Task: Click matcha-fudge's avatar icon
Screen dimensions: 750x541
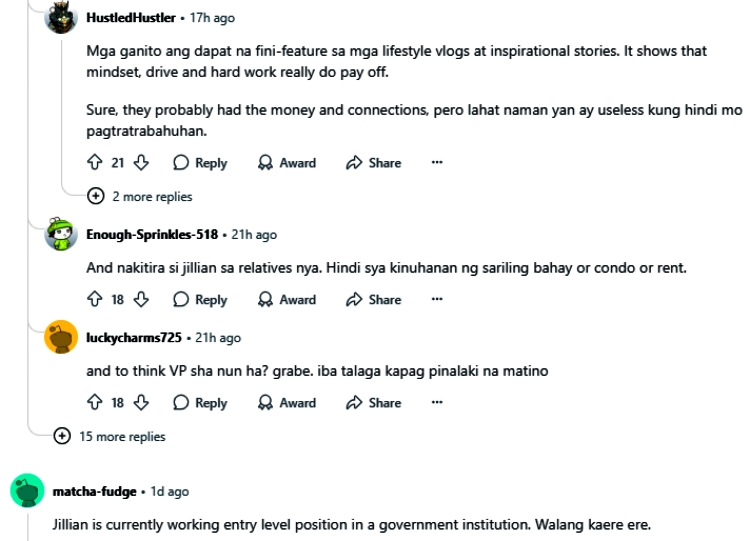Action: [25, 491]
